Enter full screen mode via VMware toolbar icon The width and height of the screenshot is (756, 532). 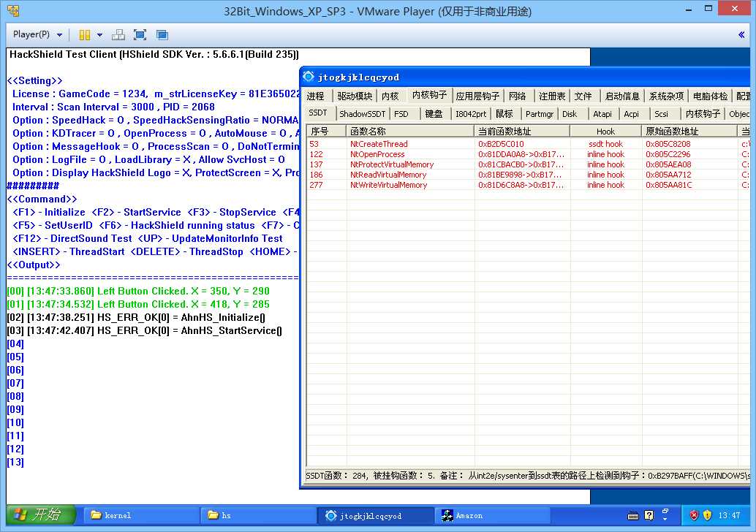tap(140, 34)
